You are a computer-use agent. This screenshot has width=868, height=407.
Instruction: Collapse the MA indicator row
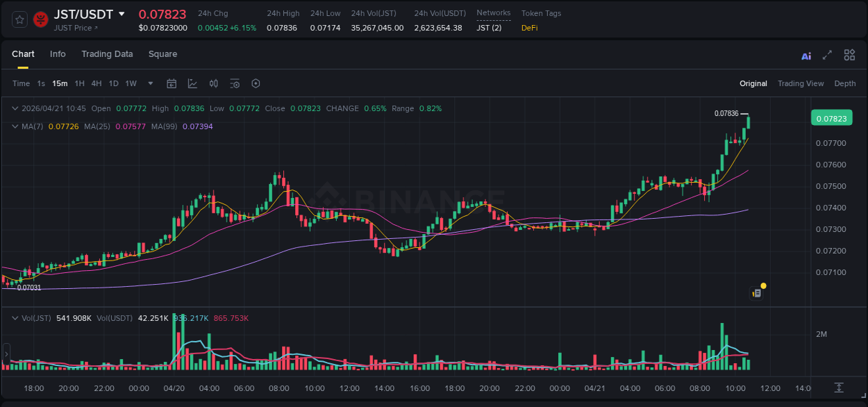[15, 126]
